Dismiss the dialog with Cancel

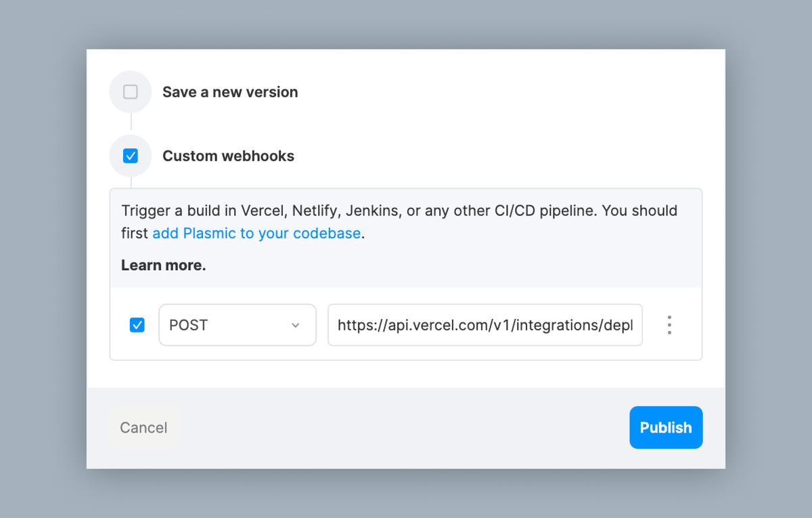143,427
